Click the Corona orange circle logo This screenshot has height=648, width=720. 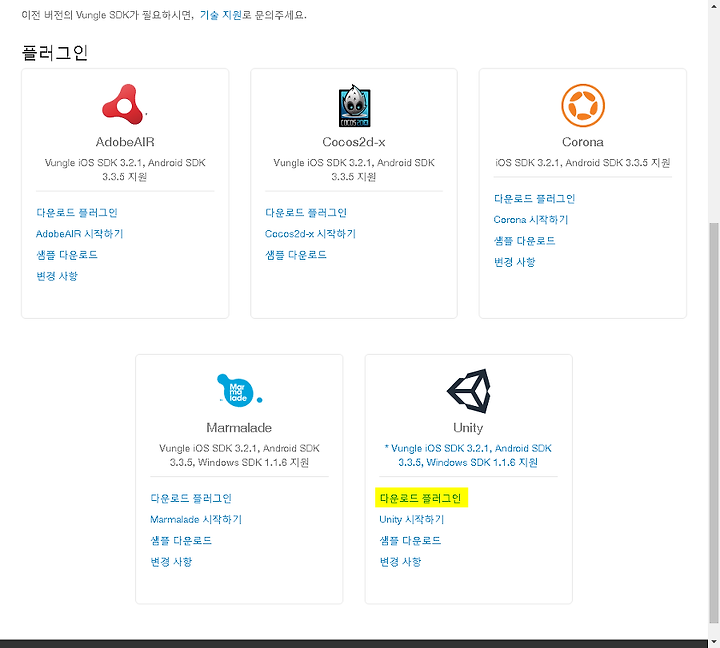coord(583,105)
